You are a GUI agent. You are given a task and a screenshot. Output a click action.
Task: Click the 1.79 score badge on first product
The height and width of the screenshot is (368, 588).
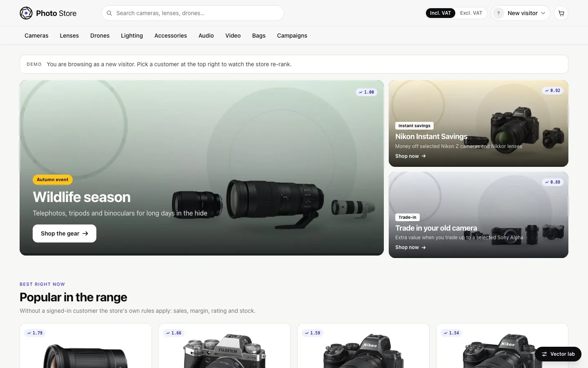pyautogui.click(x=35, y=333)
